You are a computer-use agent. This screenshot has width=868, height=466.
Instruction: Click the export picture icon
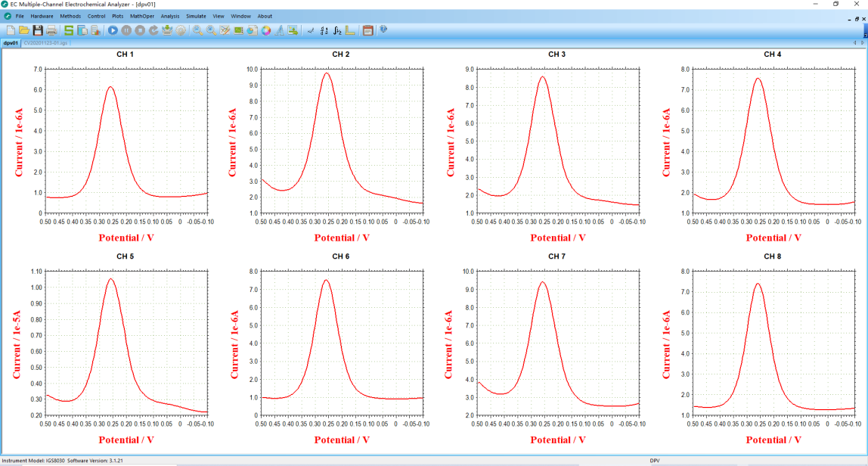coord(293,30)
